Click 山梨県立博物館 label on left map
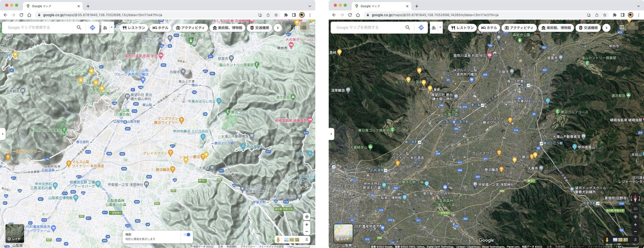The image size is (644, 248). coord(61,198)
